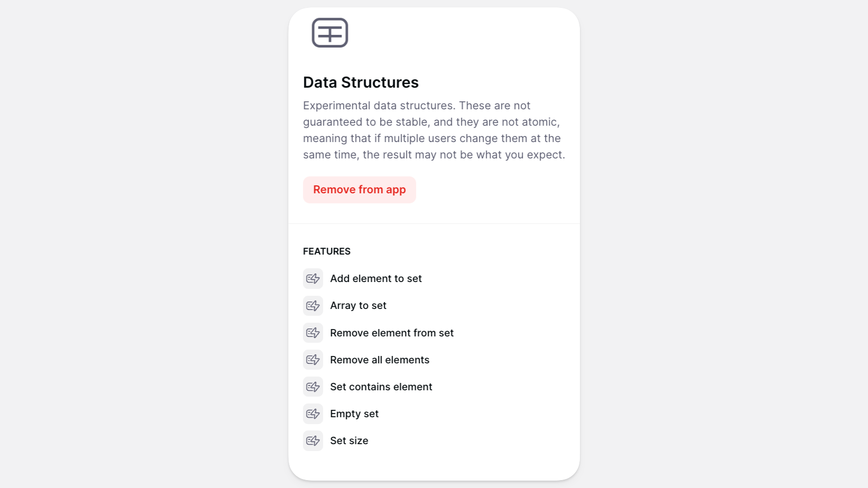The height and width of the screenshot is (488, 868).
Task: Pick the Set size feature label
Action: tap(349, 440)
